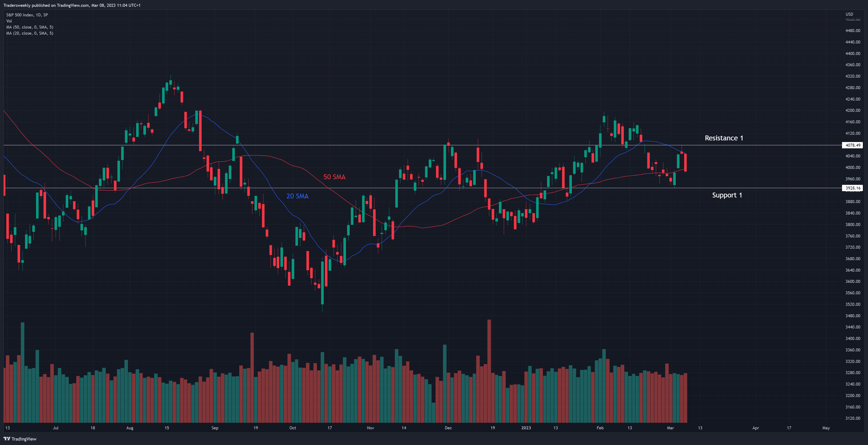The image size is (868, 445).
Task: Click the 'Aug' date label on time axis
Action: (130, 428)
